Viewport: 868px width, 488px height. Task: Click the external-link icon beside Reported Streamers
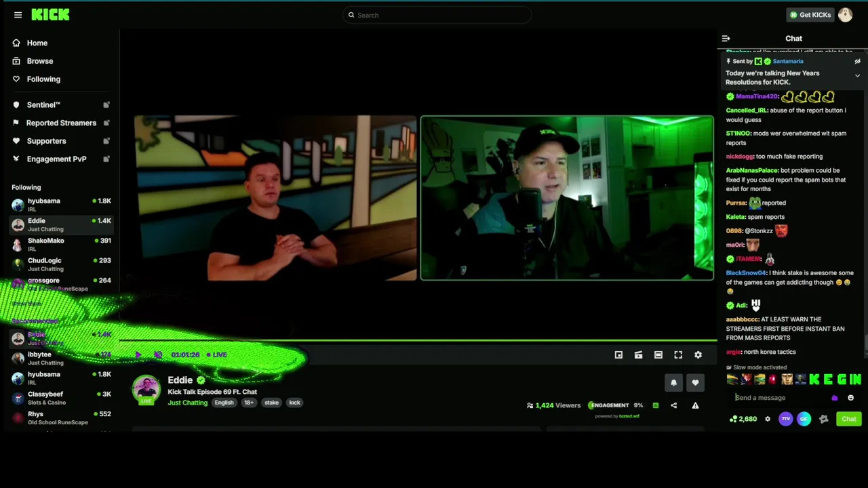pyautogui.click(x=106, y=123)
